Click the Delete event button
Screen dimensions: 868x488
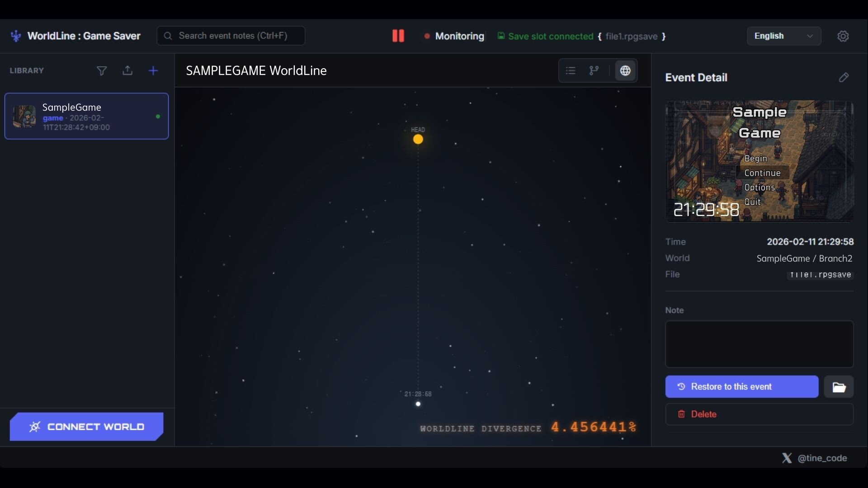(x=759, y=414)
